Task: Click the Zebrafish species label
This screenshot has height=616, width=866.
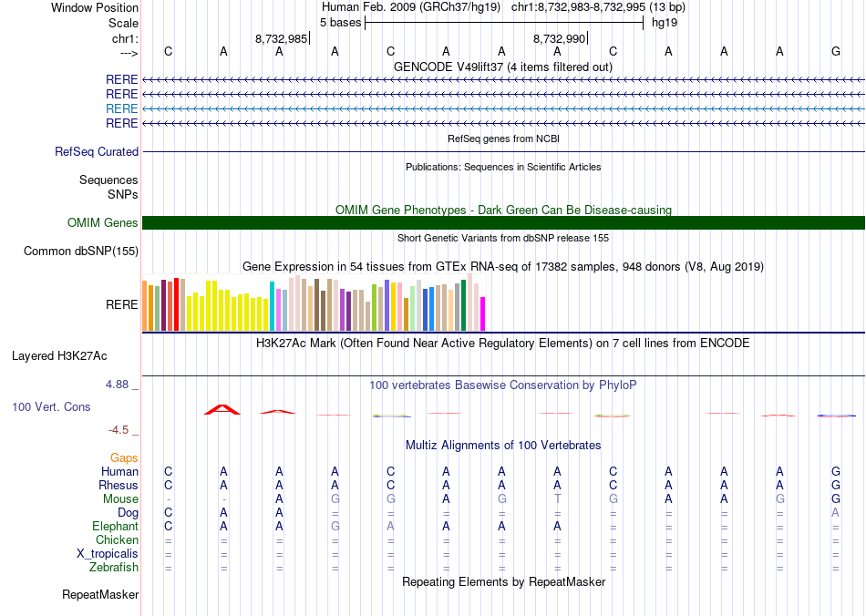Action: (x=114, y=567)
